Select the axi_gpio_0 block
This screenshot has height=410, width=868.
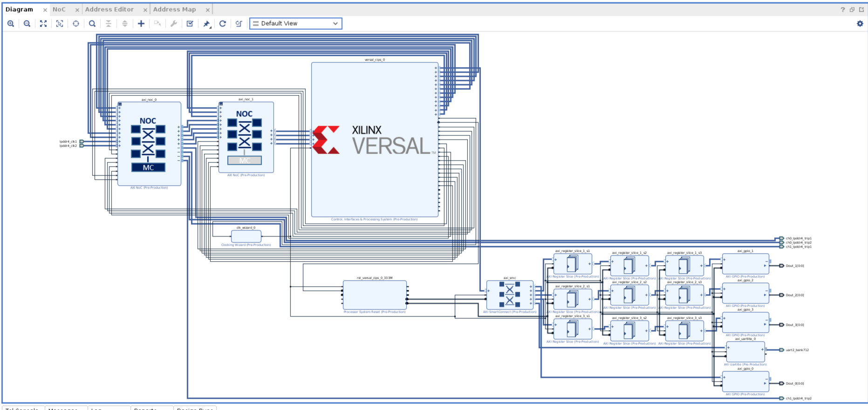(x=745, y=382)
